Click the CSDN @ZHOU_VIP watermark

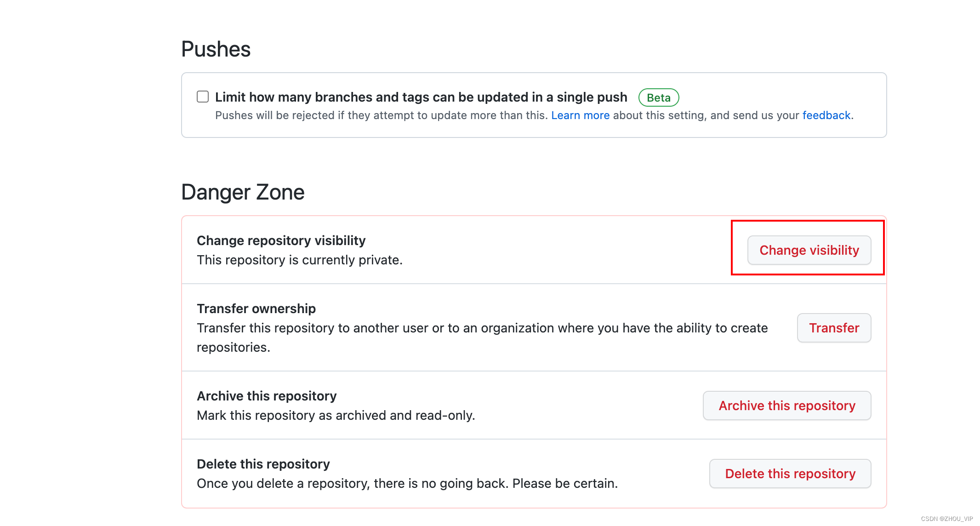click(946, 519)
